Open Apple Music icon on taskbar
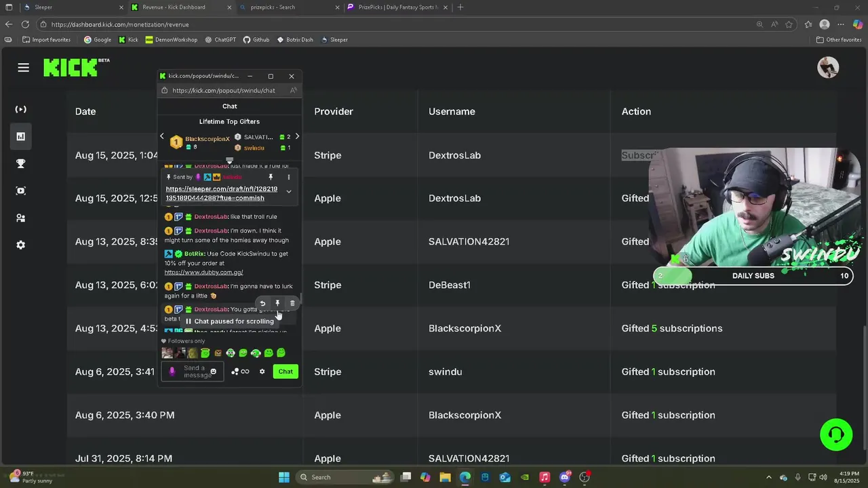868x488 pixels. (x=545, y=477)
